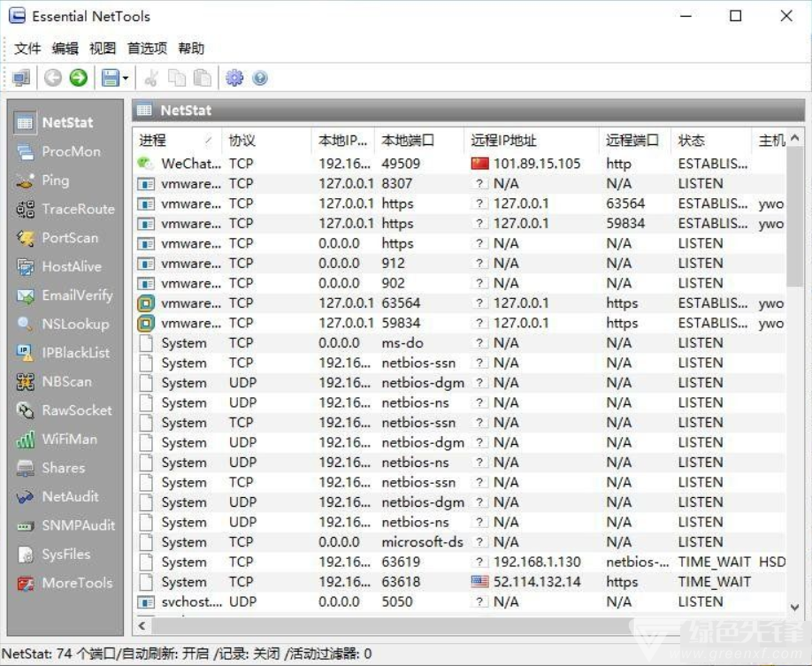Screen dimensions: 812x666
Task: Sort by 本地IP column header
Action: click(343, 141)
